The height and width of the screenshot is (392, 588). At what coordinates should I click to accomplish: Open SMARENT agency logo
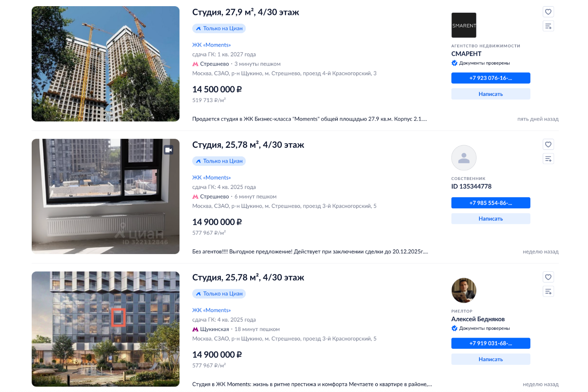tap(464, 25)
